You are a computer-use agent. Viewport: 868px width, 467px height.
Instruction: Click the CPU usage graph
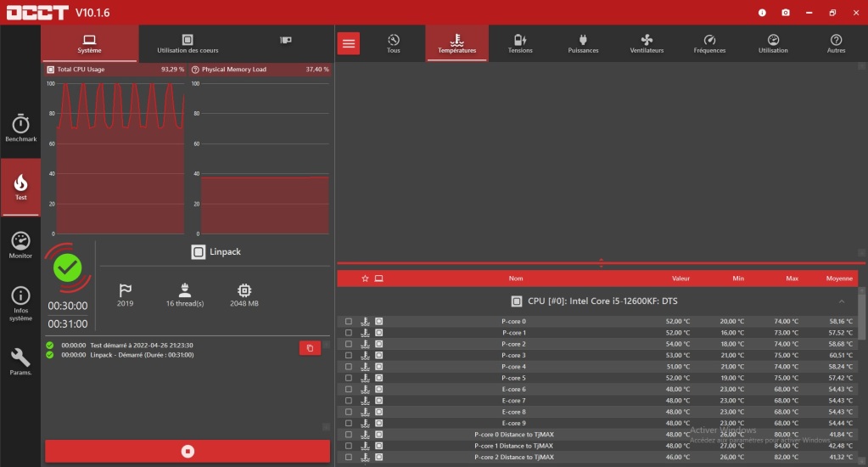120,159
